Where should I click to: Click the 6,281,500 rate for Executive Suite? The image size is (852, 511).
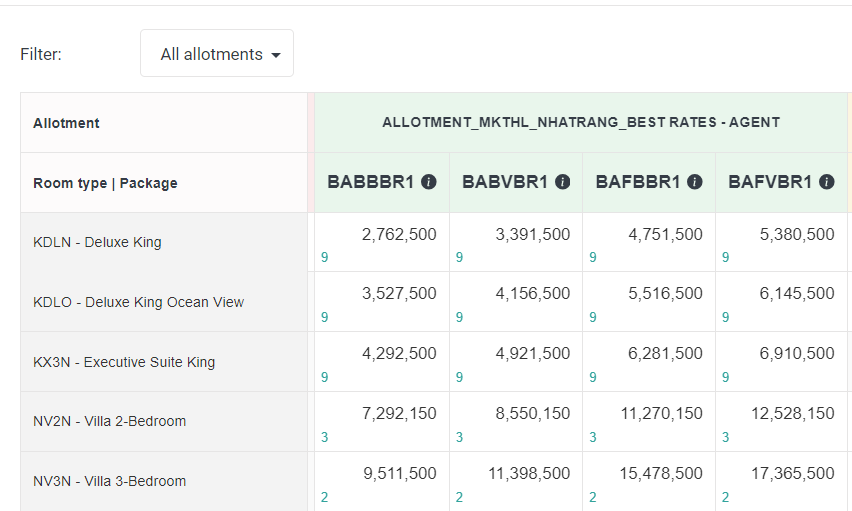[x=665, y=354]
